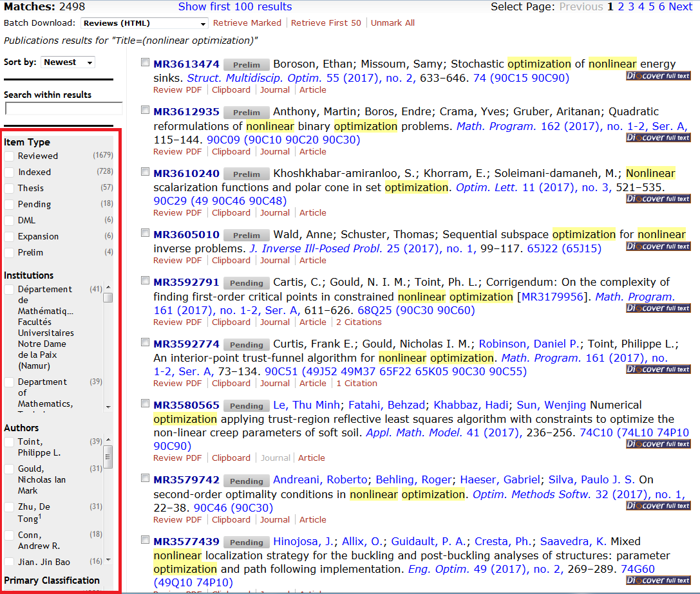700x594 pixels.
Task: Click the Next page link
Action: pos(680,7)
